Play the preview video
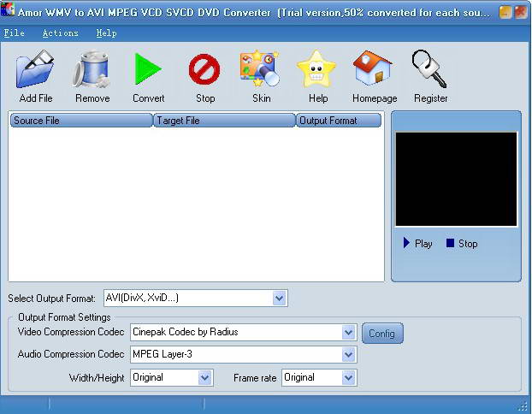The width and height of the screenshot is (532, 414). [x=417, y=243]
